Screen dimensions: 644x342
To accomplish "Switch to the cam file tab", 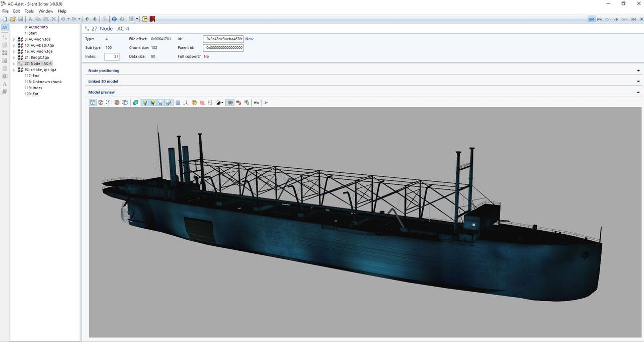I will [624, 19].
